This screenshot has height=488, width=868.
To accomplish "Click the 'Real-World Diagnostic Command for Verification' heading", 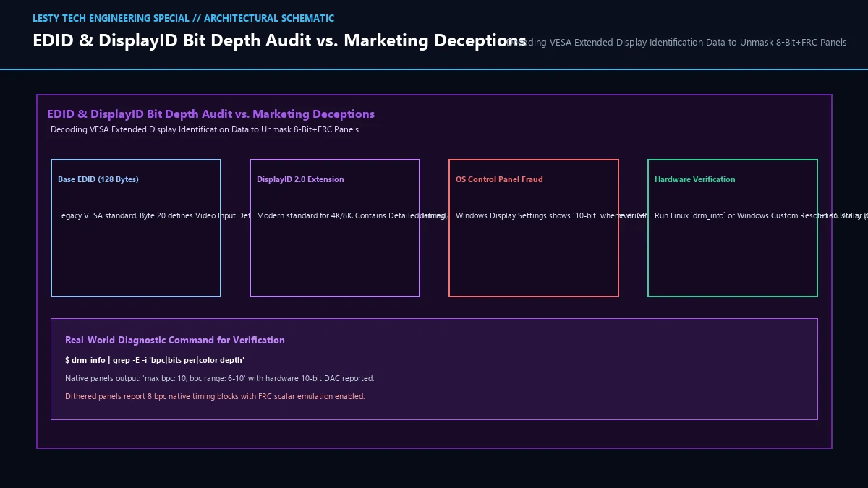I will click(x=175, y=341).
